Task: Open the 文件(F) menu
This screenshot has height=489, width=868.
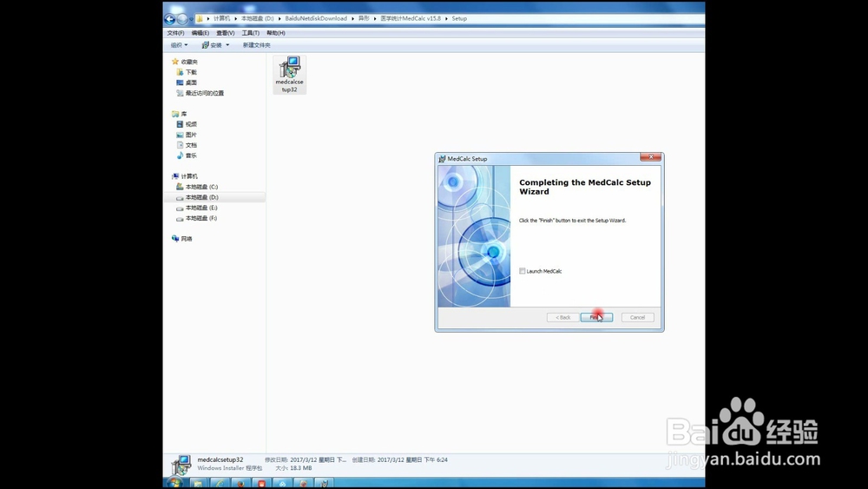Action: click(175, 33)
